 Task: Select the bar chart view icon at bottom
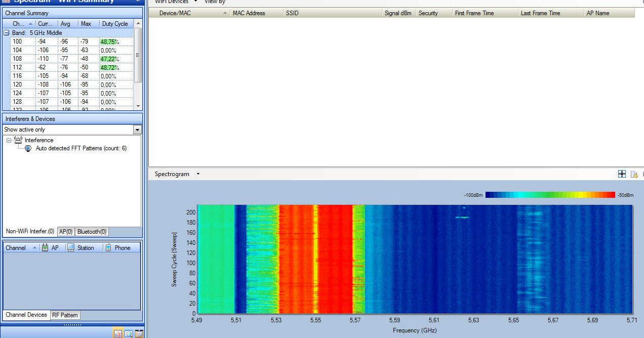(117, 333)
